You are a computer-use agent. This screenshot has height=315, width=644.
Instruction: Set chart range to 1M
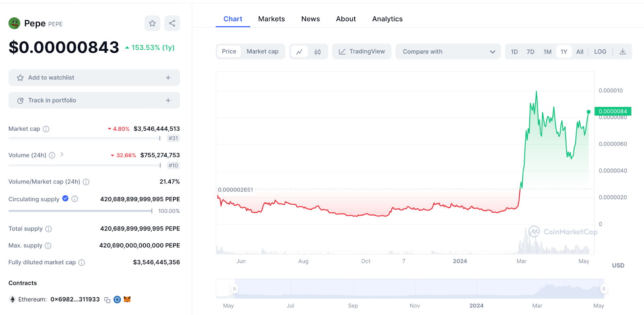[x=547, y=51]
